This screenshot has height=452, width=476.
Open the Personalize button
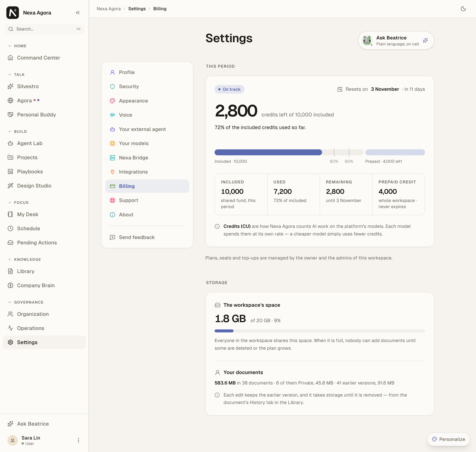click(448, 439)
